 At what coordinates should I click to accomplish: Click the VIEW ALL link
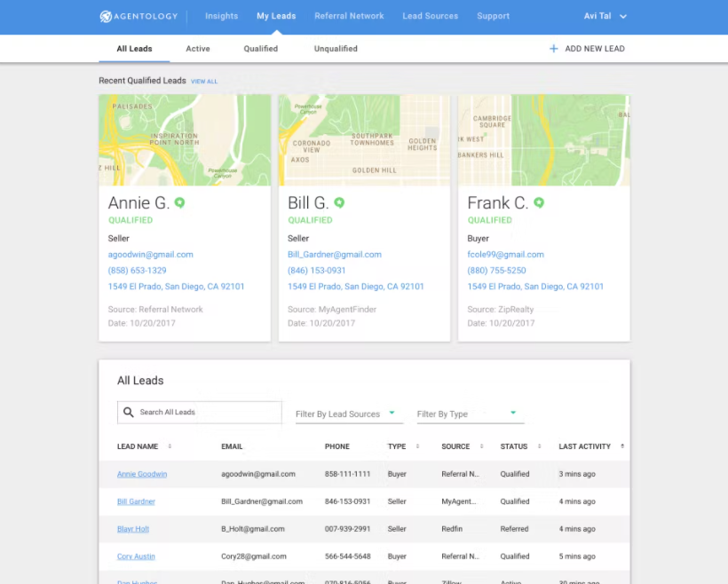pos(204,81)
